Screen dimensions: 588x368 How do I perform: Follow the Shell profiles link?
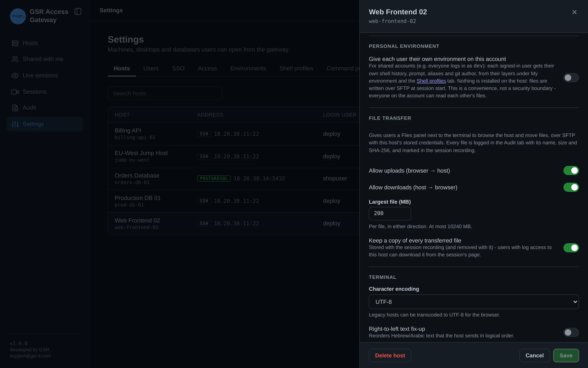pos(431,81)
